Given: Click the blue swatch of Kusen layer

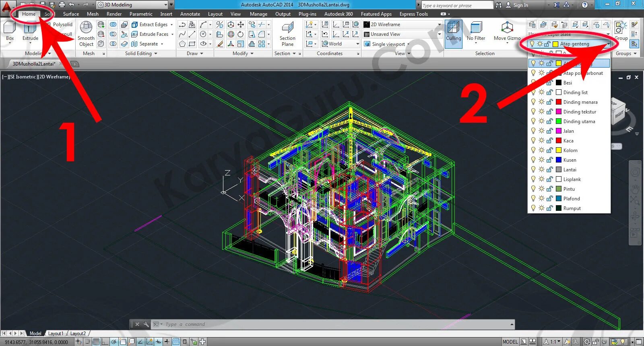Looking at the screenshot, I should click(x=559, y=160).
